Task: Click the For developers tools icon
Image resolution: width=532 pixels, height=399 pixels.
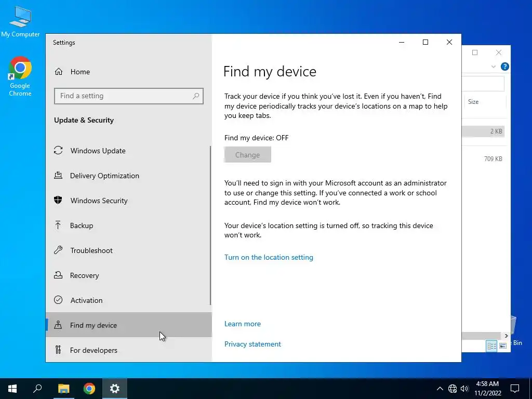Action: point(58,350)
